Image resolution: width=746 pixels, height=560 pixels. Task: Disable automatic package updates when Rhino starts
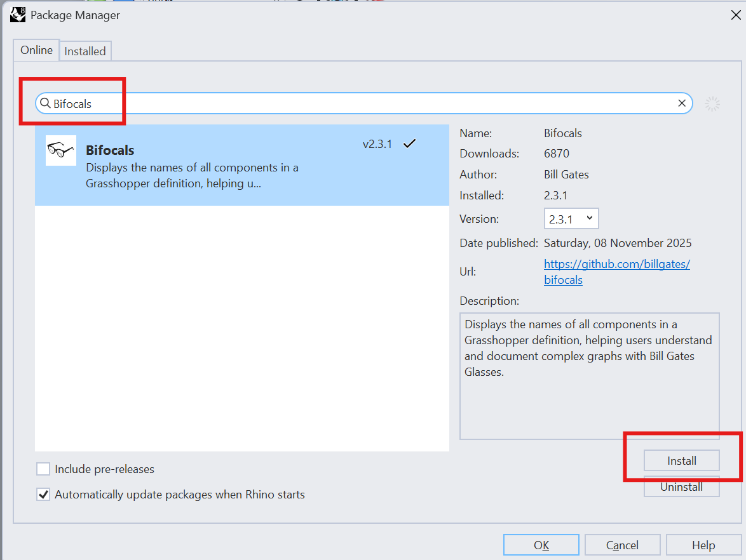click(43, 495)
